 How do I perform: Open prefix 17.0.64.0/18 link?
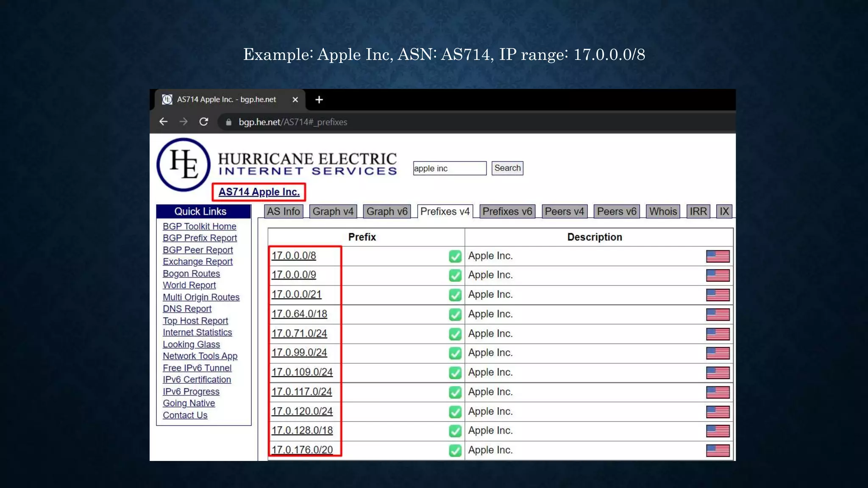coord(299,314)
